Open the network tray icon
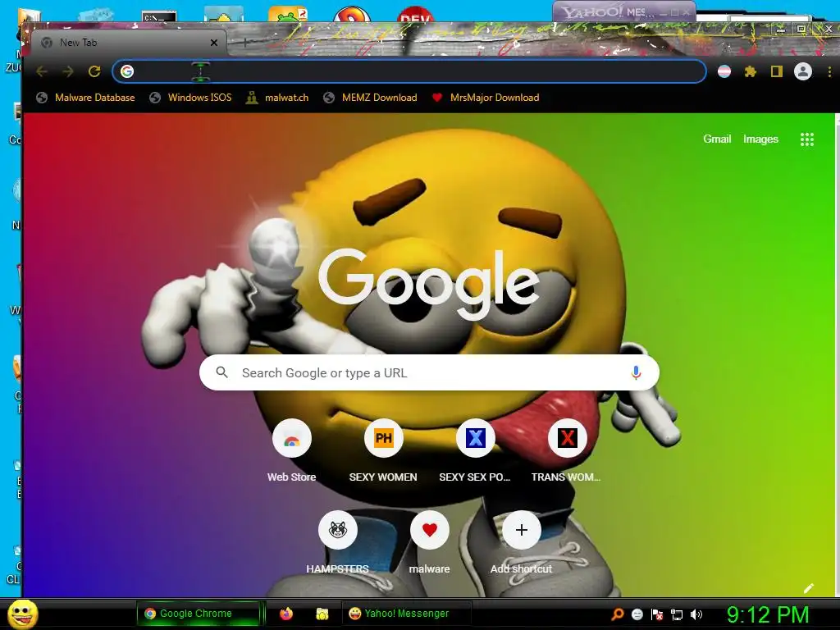The height and width of the screenshot is (630, 840). (x=677, y=614)
